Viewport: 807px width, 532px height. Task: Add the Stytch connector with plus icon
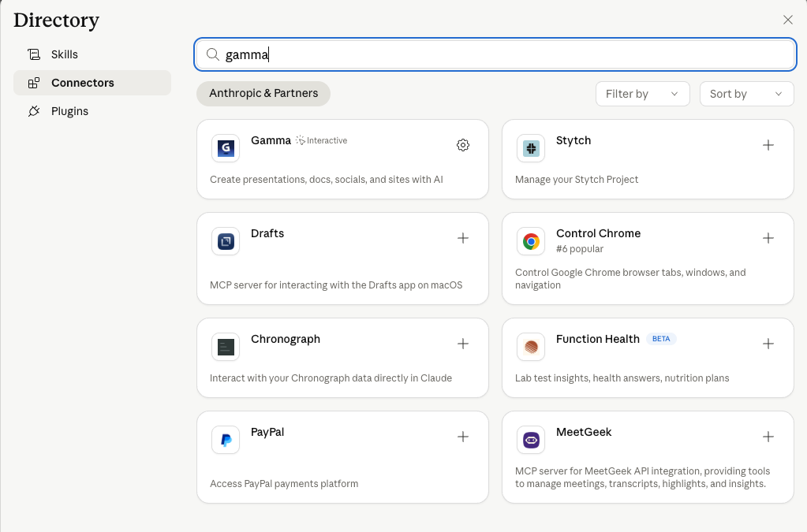pos(768,145)
